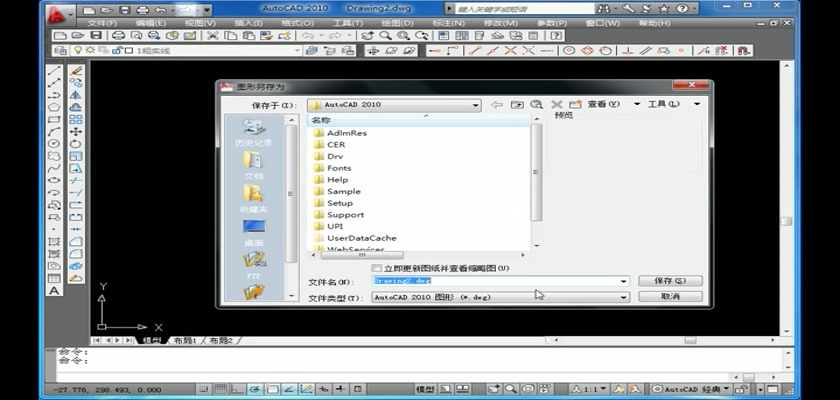Click the Pan realtime zoom magnifier icon
The image size is (840, 400).
(x=385, y=35)
